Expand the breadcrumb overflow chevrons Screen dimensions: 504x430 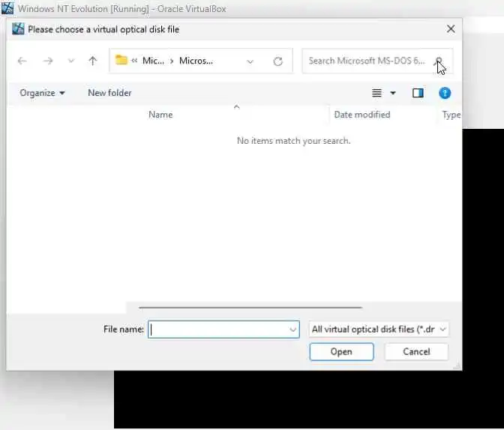click(134, 61)
